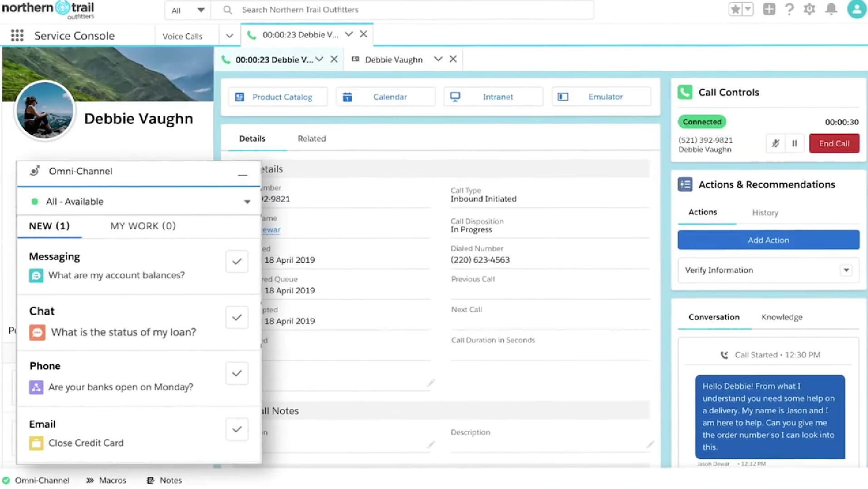Click Debbie Vaughn's profile photo
The image size is (868, 489).
[x=44, y=110]
